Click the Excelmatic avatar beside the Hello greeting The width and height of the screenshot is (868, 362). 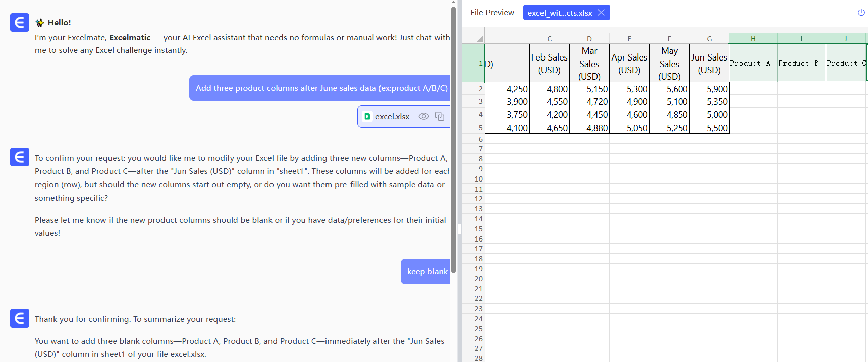pyautogui.click(x=19, y=23)
